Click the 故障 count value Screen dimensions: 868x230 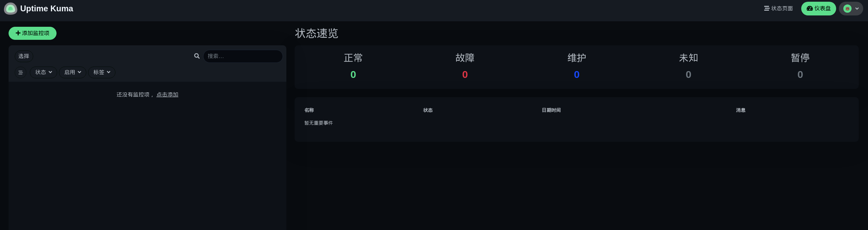[465, 74]
